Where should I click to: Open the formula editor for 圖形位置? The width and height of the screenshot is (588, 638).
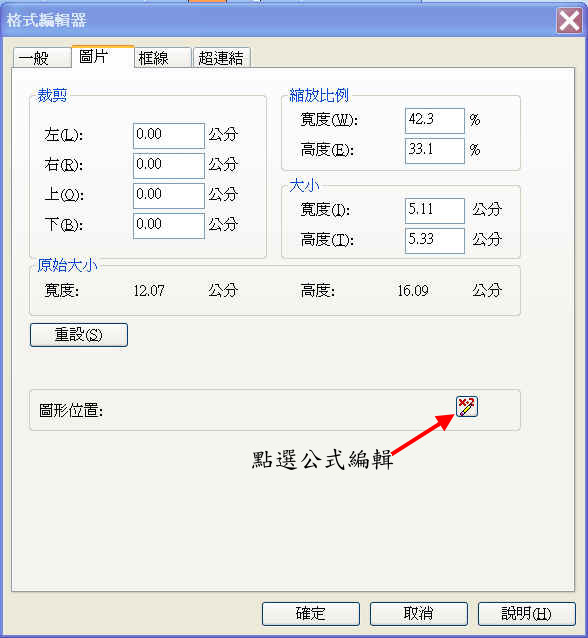tap(467, 406)
